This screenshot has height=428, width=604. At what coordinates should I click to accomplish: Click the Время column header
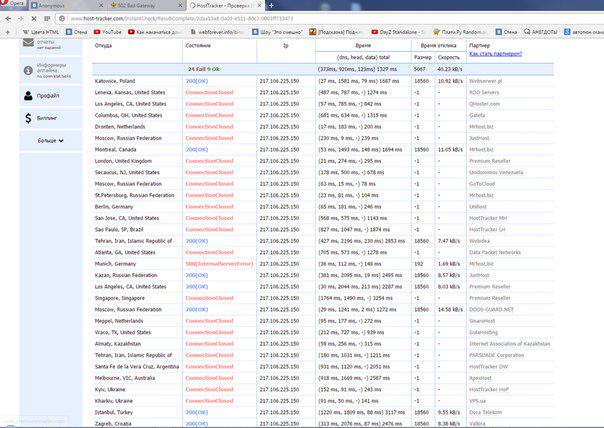(x=363, y=45)
